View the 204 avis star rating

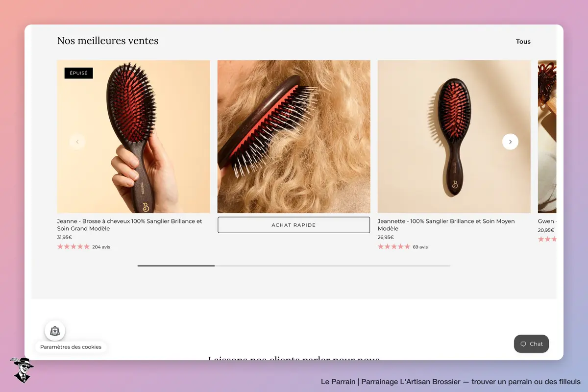pyautogui.click(x=84, y=247)
